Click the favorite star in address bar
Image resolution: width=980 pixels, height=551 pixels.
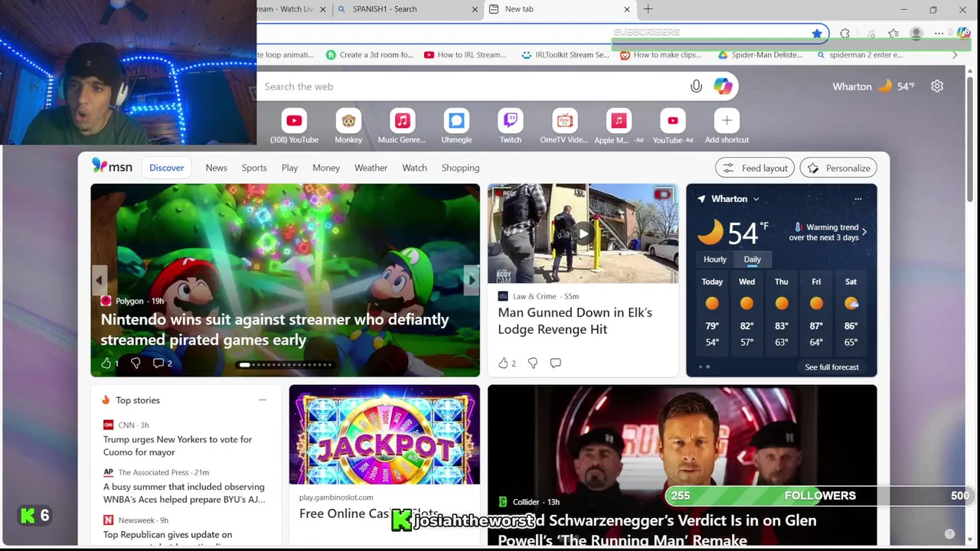tap(817, 34)
